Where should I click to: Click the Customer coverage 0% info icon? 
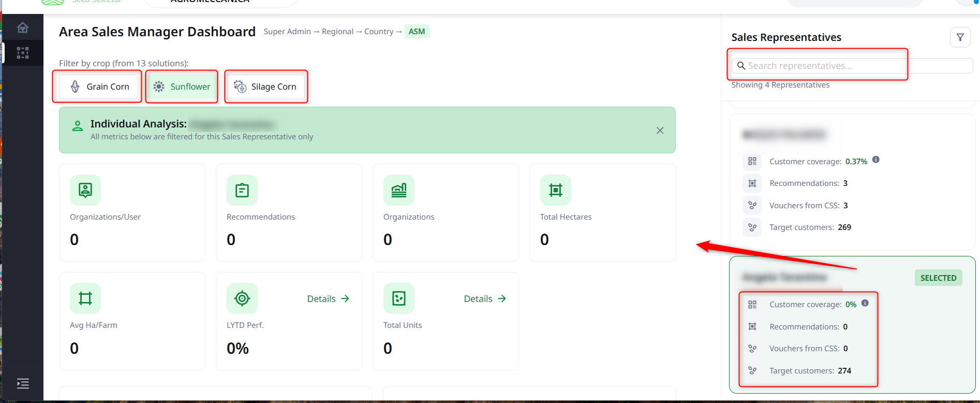click(865, 303)
